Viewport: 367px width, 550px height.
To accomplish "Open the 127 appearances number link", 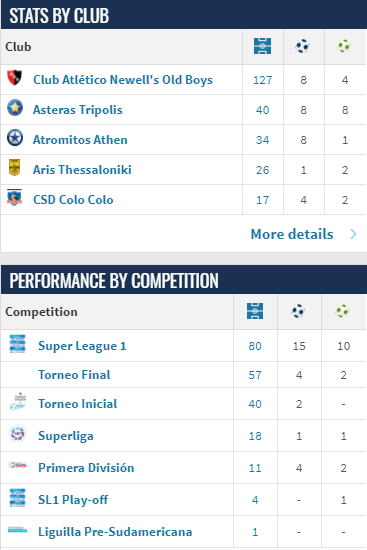I will click(x=262, y=80).
